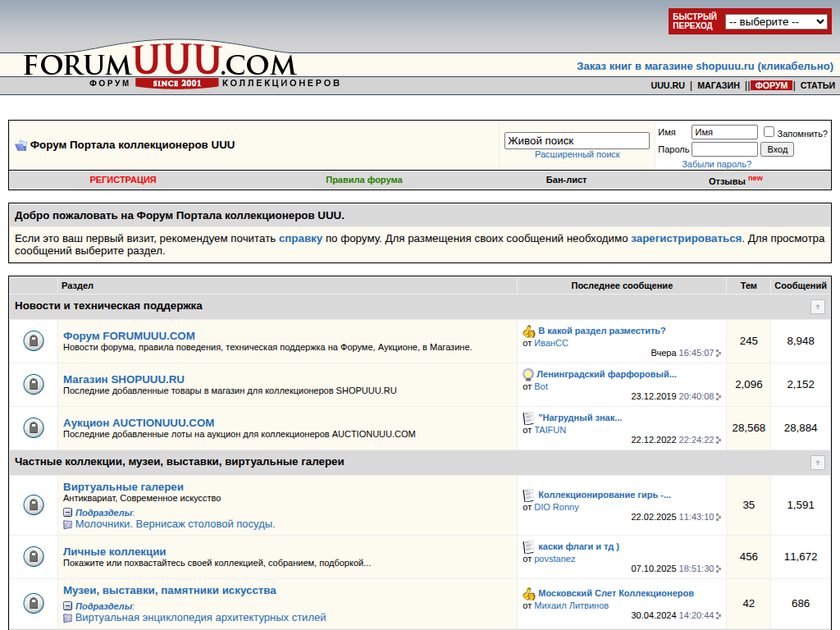This screenshot has width=840, height=630.
Task: Open the СТАТЬИ tab in top navigation
Action: click(x=817, y=85)
